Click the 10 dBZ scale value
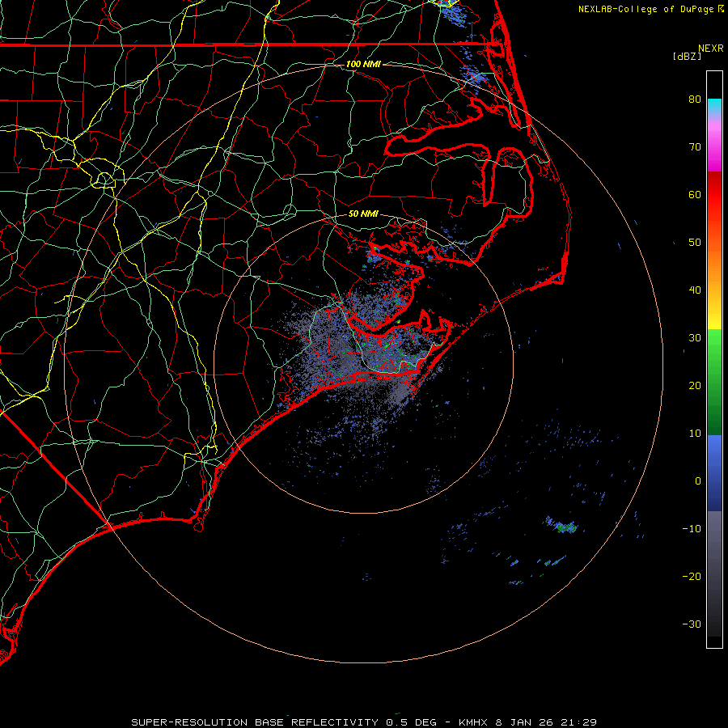 695,434
